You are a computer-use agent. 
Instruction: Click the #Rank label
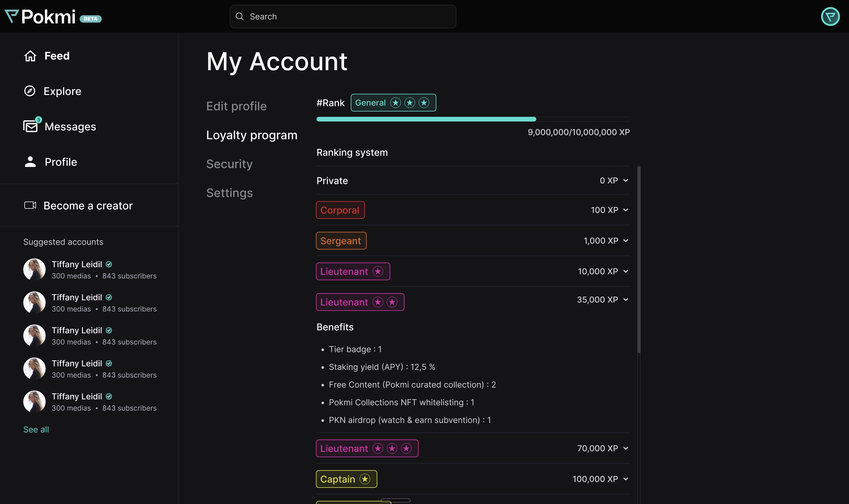pyautogui.click(x=330, y=103)
